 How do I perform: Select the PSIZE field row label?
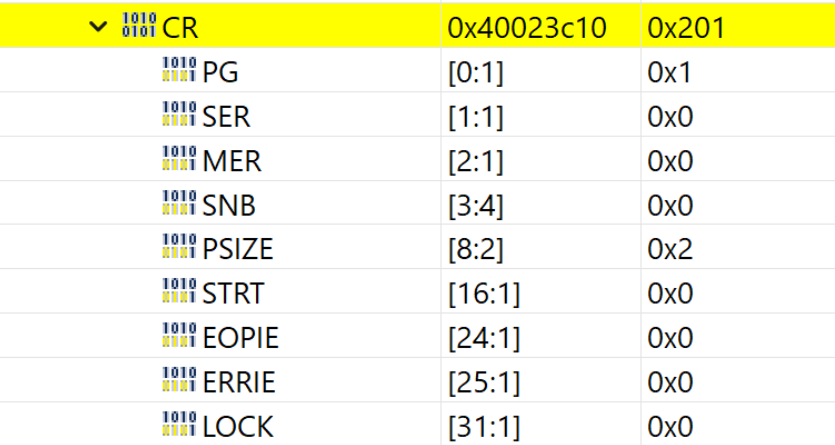pyautogui.click(x=239, y=250)
